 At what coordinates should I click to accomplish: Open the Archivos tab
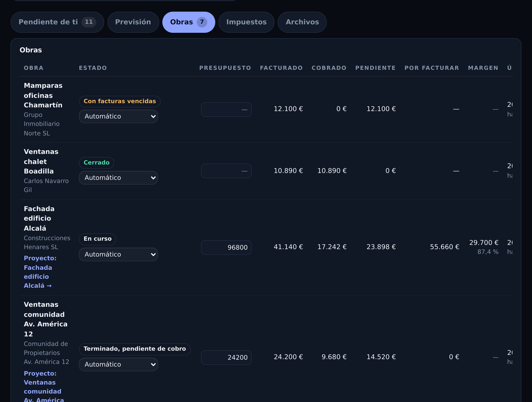click(302, 22)
